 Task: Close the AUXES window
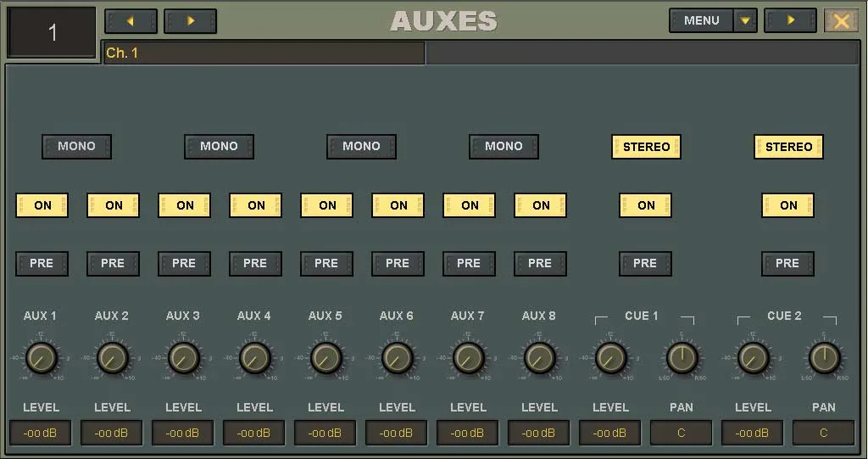pyautogui.click(x=841, y=21)
